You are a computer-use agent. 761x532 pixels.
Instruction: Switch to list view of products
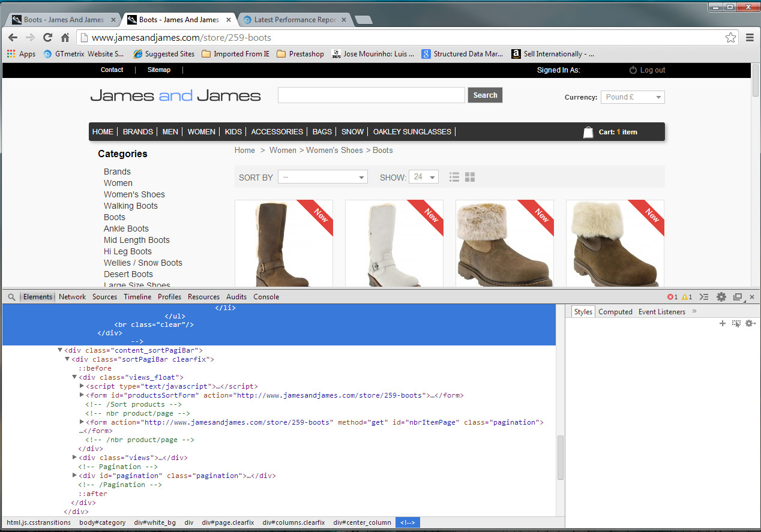pos(454,177)
